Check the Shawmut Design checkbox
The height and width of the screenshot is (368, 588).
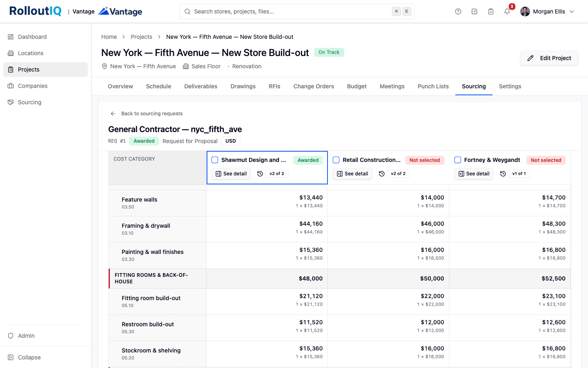tap(215, 160)
